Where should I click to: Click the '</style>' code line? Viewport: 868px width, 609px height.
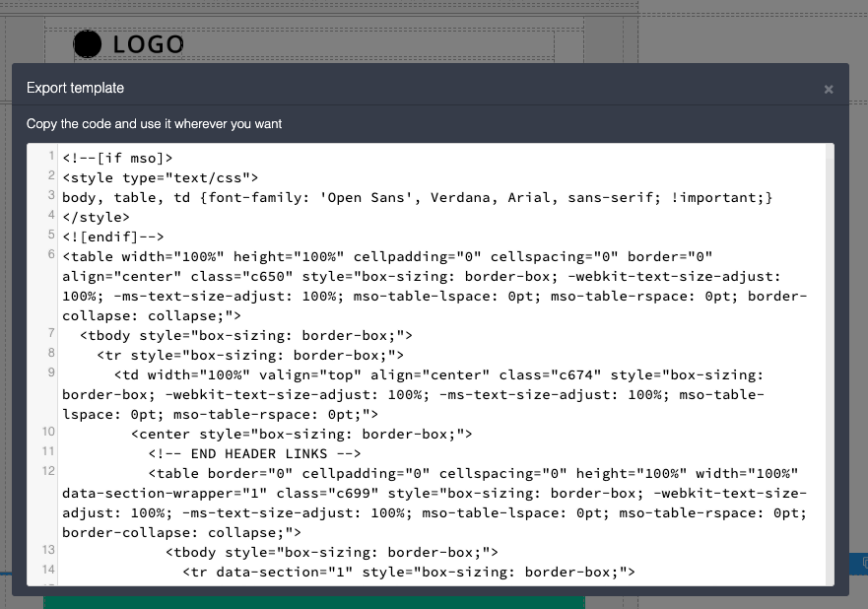pyautogui.click(x=96, y=217)
